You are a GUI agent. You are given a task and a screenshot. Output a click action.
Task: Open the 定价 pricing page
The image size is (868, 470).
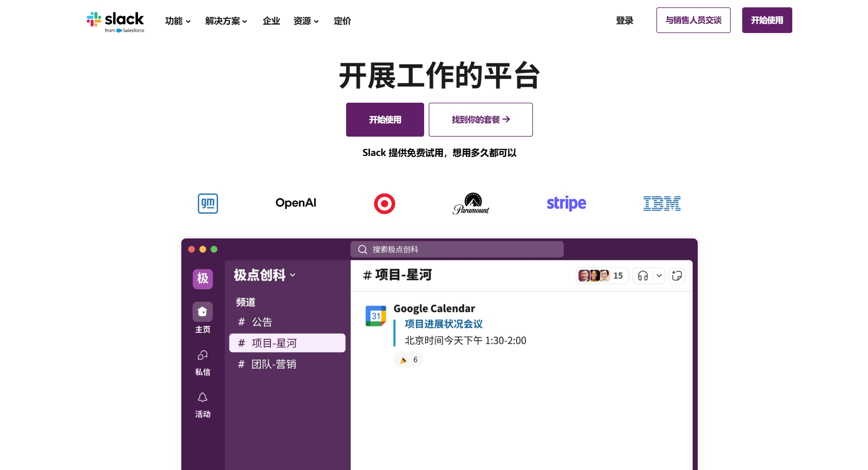pyautogui.click(x=342, y=21)
